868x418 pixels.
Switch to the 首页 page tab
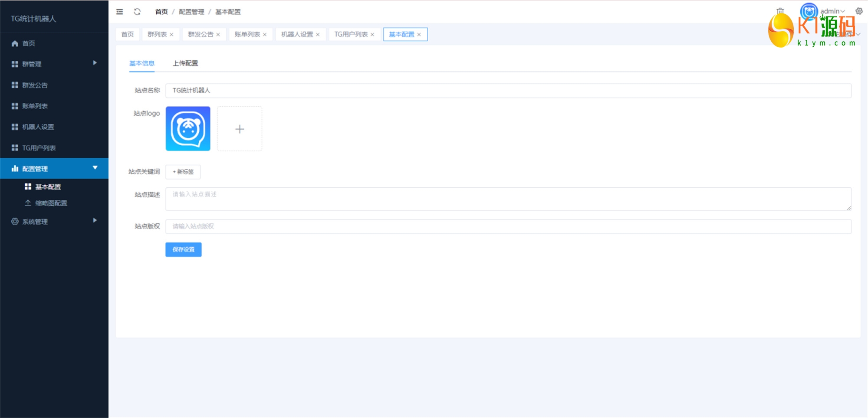128,34
